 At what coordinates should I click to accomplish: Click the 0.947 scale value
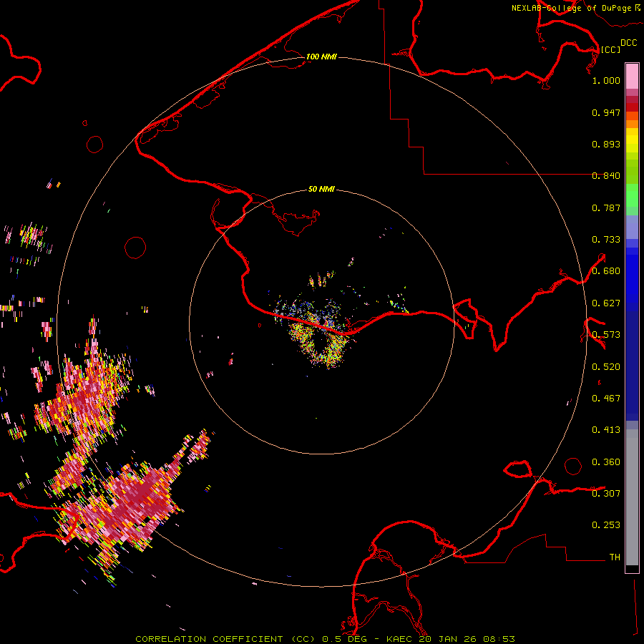click(606, 112)
